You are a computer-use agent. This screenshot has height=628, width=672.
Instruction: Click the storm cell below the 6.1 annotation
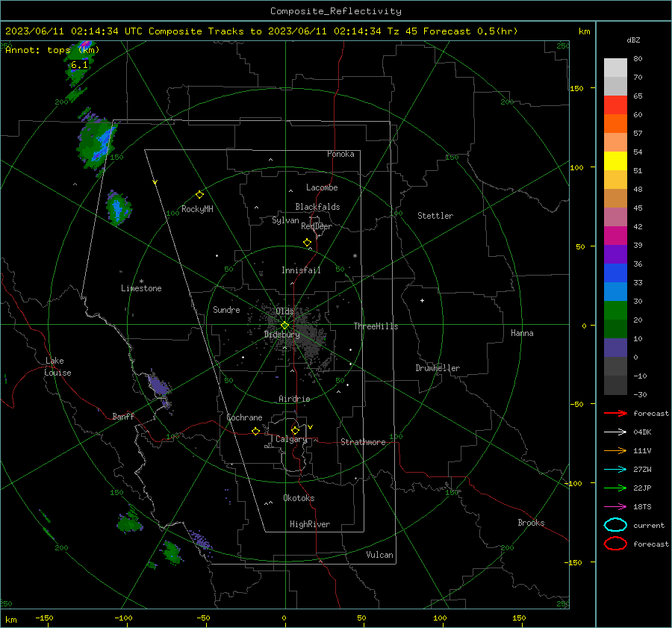click(96, 143)
